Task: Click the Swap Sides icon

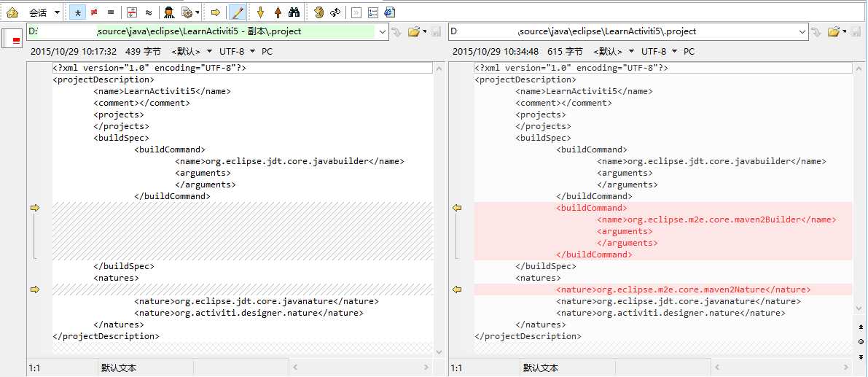Action: (x=318, y=12)
